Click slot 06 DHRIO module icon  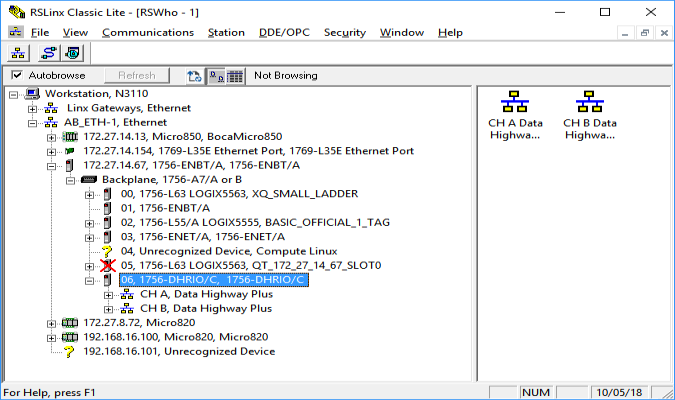[x=108, y=280]
